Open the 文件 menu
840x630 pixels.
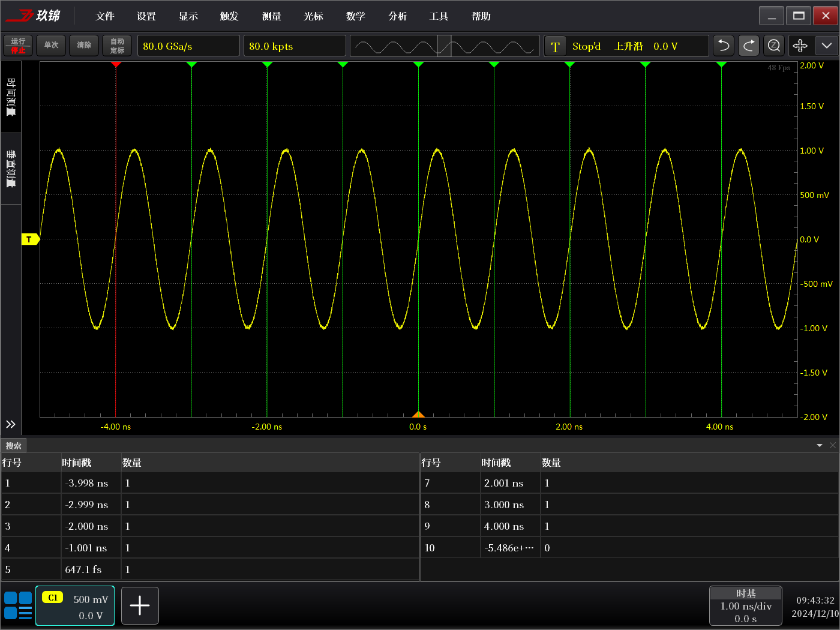pyautogui.click(x=105, y=16)
